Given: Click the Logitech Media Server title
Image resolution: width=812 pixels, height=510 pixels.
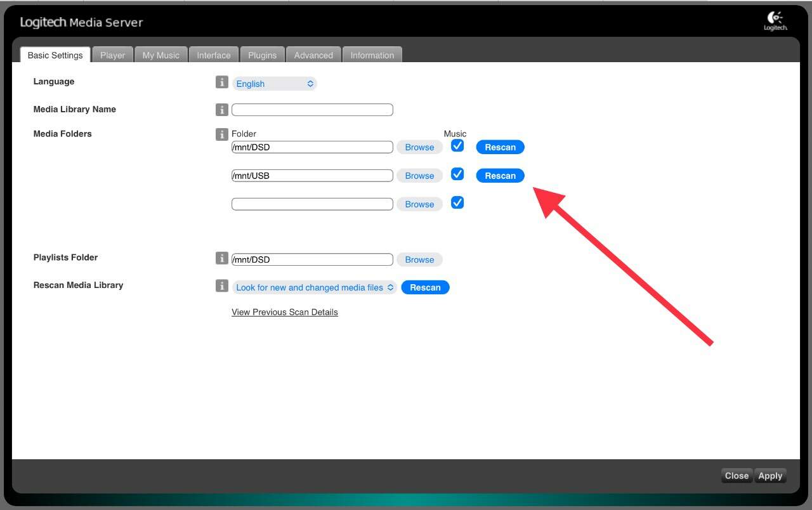Looking at the screenshot, I should click(x=81, y=23).
